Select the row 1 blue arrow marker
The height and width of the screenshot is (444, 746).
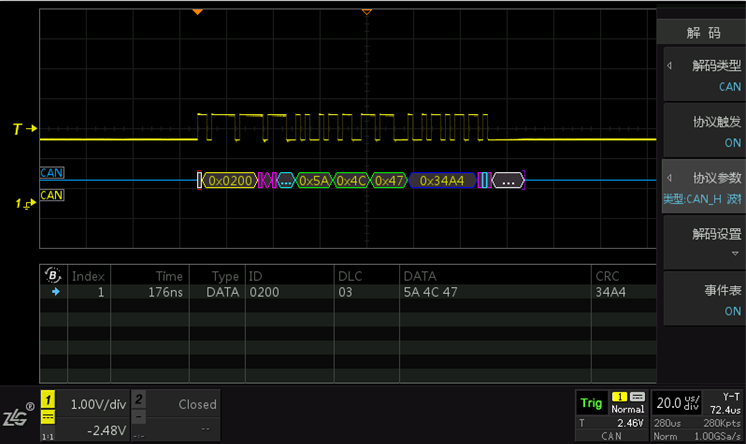pos(56,292)
